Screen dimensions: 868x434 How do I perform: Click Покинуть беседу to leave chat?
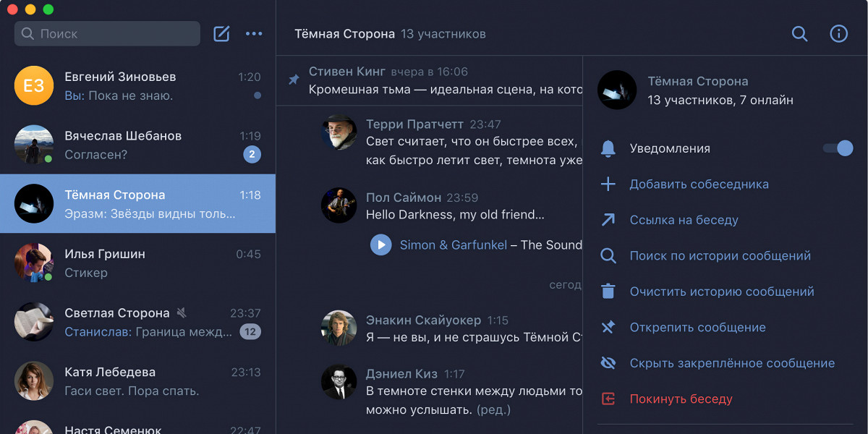pyautogui.click(x=681, y=399)
